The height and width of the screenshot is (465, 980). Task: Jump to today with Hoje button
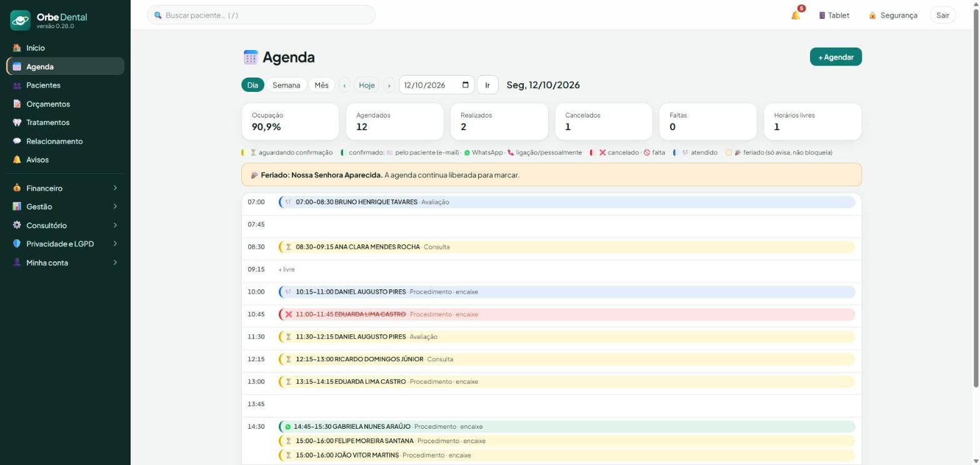pyautogui.click(x=367, y=85)
